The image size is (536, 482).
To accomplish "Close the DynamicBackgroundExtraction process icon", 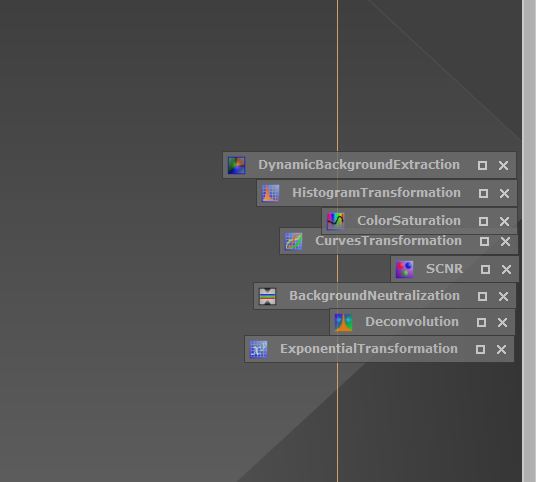I will tap(504, 165).
